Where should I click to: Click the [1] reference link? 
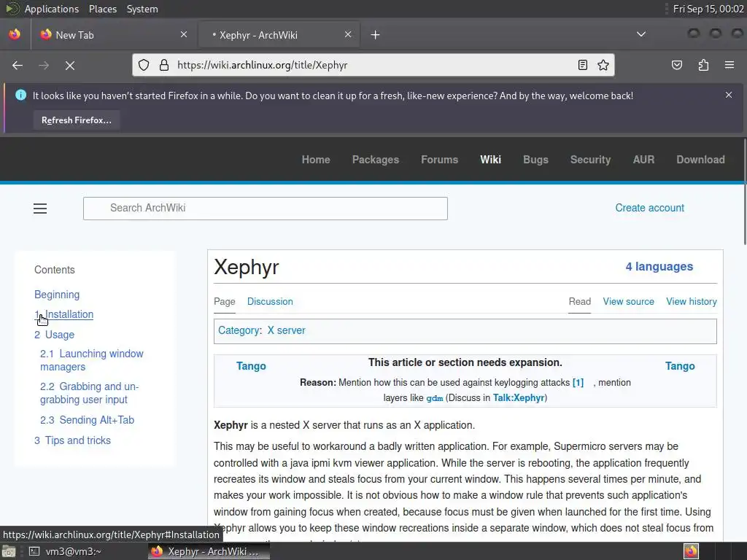[x=578, y=382]
